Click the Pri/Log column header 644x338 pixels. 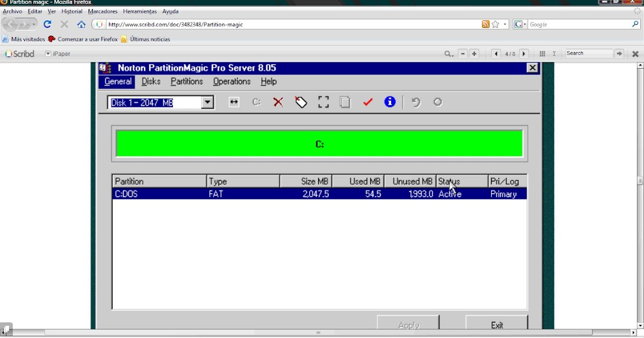click(x=508, y=181)
